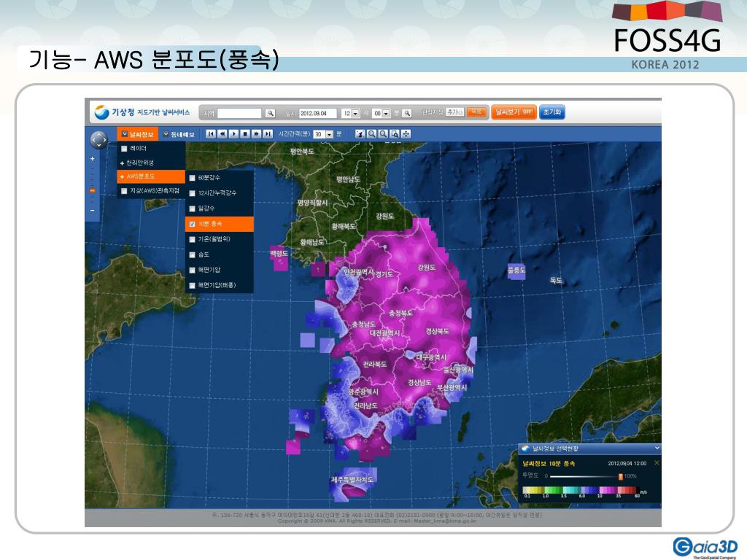The width and height of the screenshot is (747, 560).
Task: Fast-forward the weather animation
Action: (x=256, y=134)
